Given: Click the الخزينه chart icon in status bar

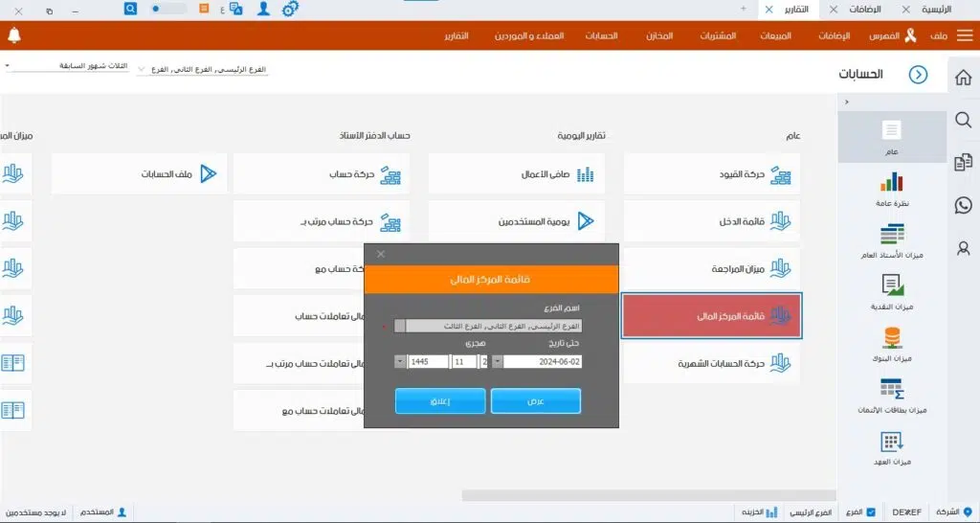Looking at the screenshot, I should (772, 512).
